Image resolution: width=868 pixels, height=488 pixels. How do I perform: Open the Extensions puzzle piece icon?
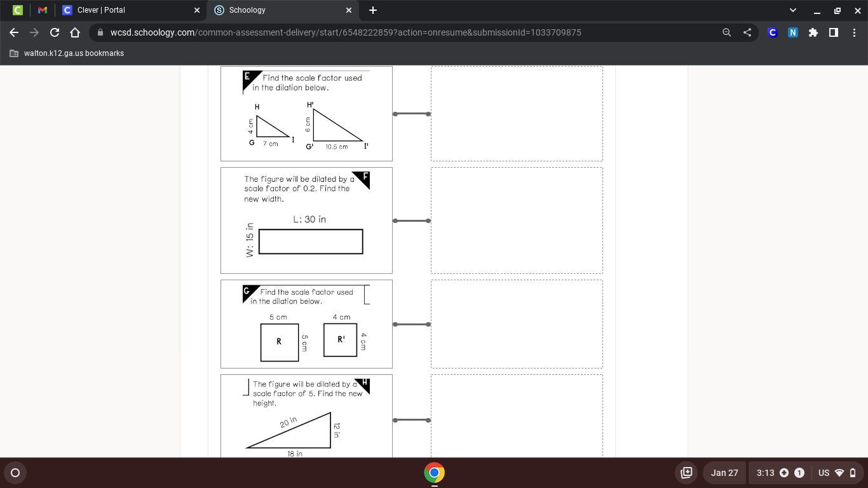click(813, 32)
